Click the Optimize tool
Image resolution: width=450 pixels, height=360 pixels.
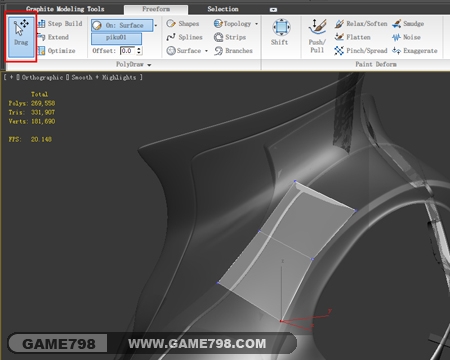57,51
